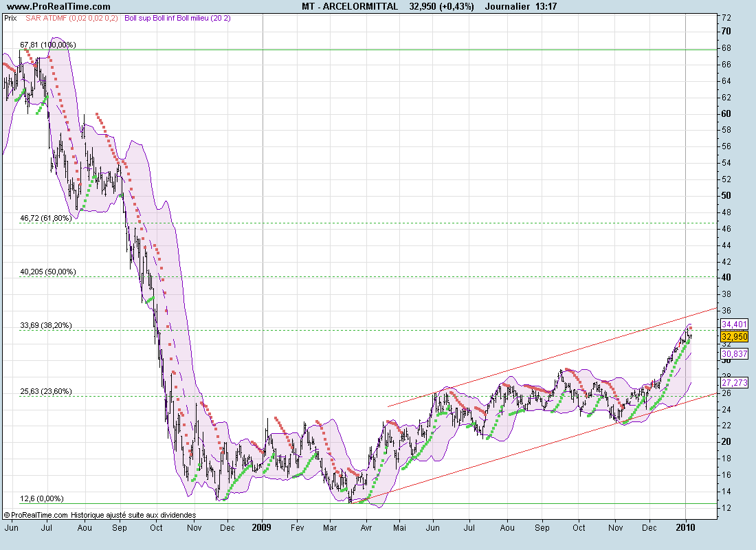Image resolution: width=756 pixels, height=550 pixels.
Task: Click the Oct label next to Nov 2009
Action: click(x=579, y=528)
